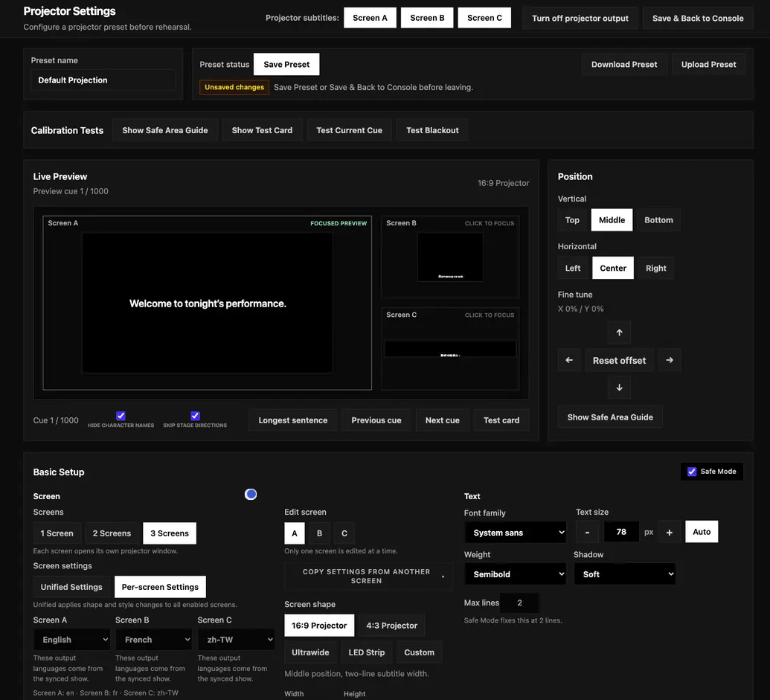
Task: Click Reset offset button
Action: (619, 360)
